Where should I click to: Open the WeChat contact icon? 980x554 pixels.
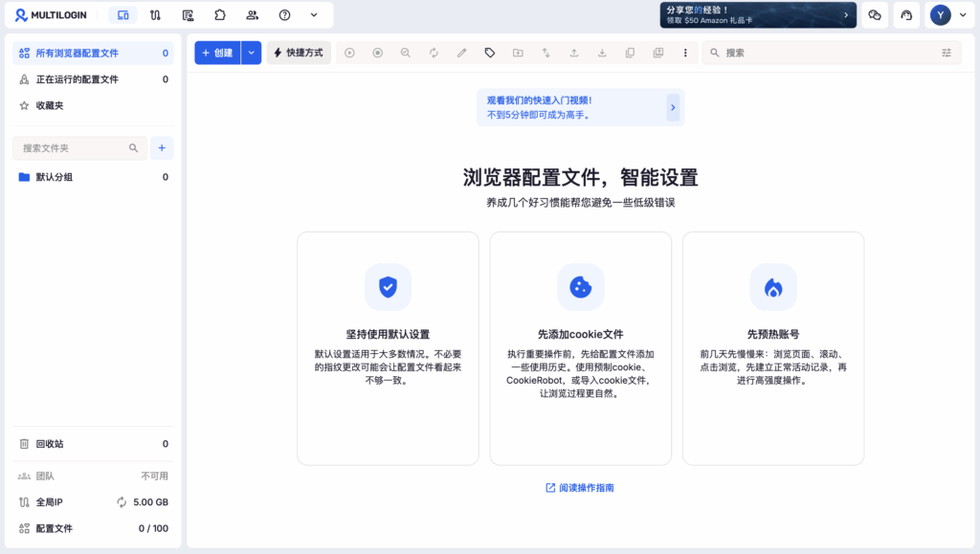[x=875, y=15]
